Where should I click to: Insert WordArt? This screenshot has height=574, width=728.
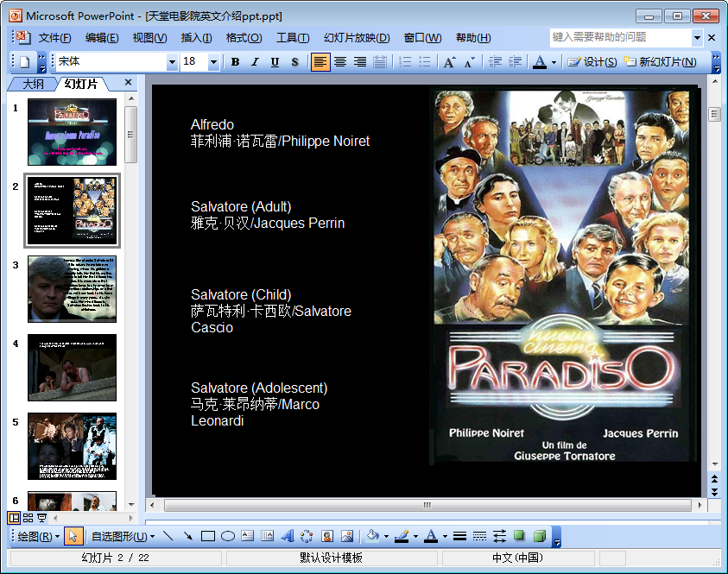(288, 536)
